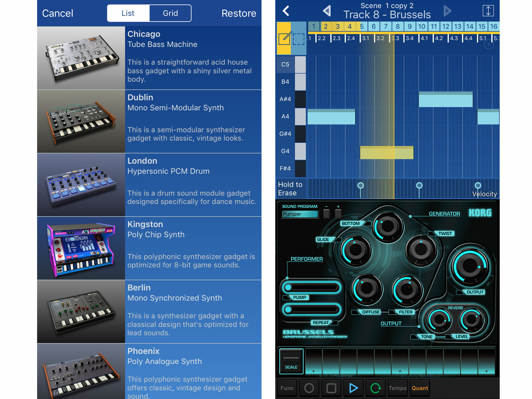Select bar 16 in the bar ruler
Screen dimensions: 532x399
coord(494,26)
